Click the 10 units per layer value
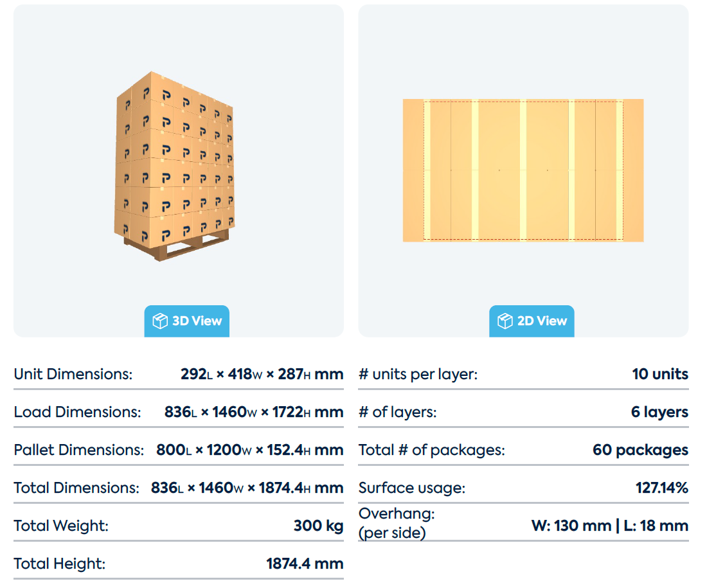Screen dimensions: 707x588 [660, 374]
